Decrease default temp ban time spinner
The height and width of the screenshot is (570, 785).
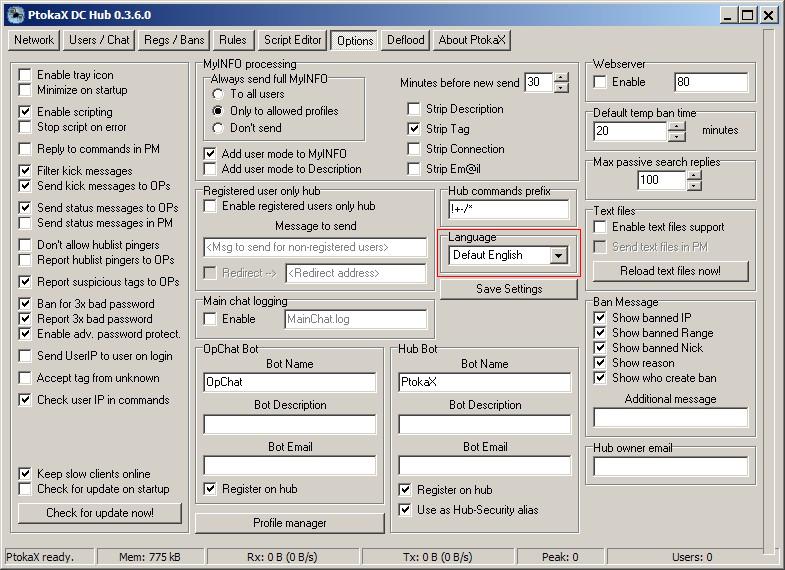click(x=676, y=136)
